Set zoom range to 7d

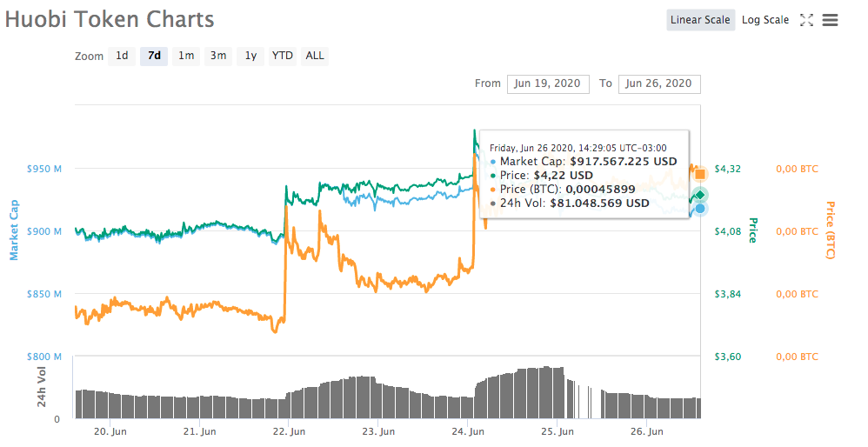[154, 56]
